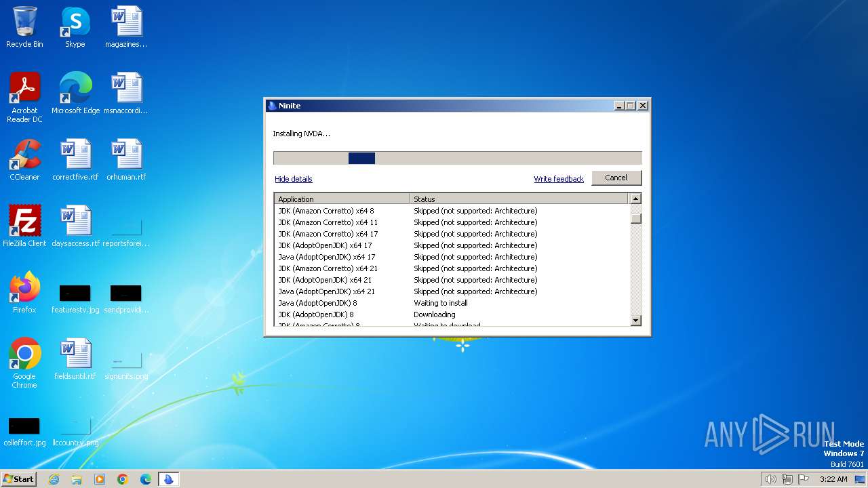
Task: Select the JDK (Amazon Corretto) x64 21 row
Action: (452, 268)
